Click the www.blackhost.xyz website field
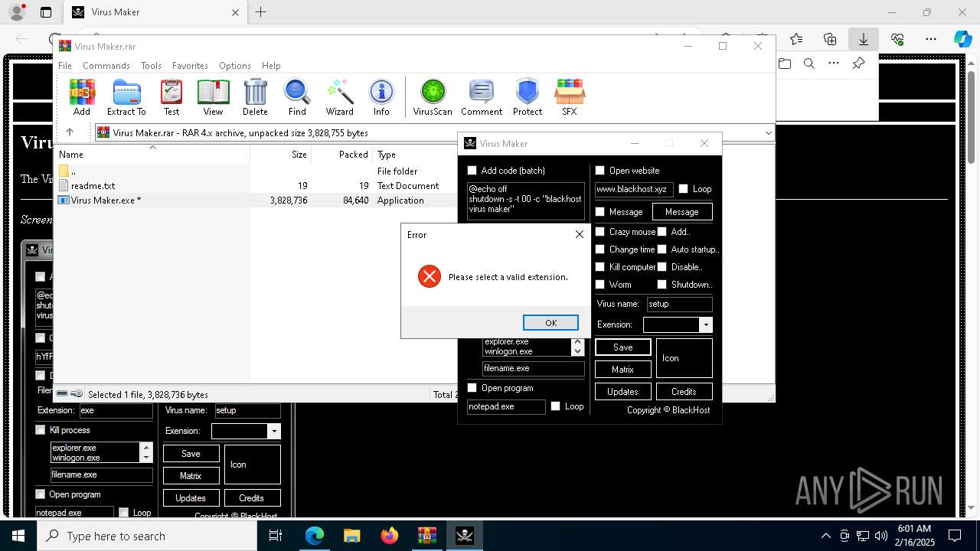980x551 pixels. [634, 189]
